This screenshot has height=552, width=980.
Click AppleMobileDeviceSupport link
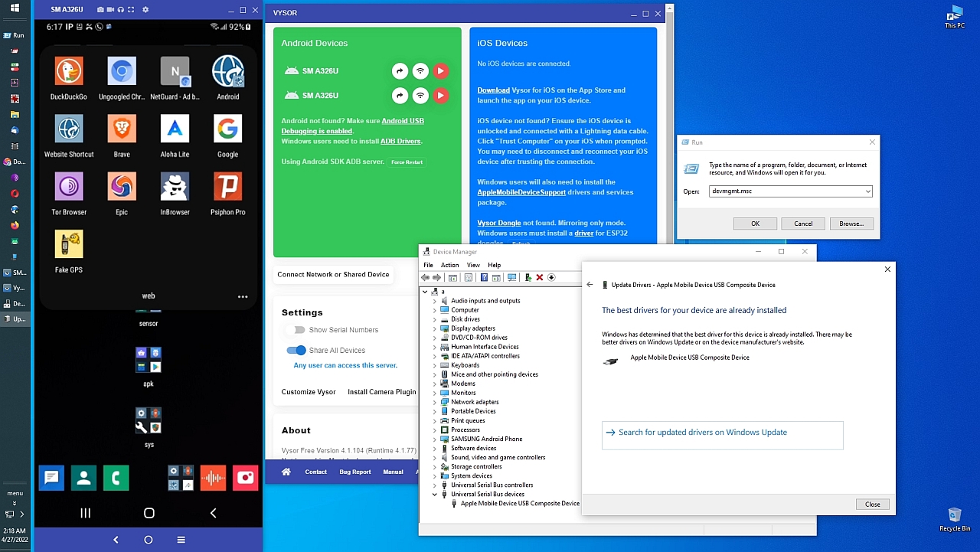click(x=521, y=192)
